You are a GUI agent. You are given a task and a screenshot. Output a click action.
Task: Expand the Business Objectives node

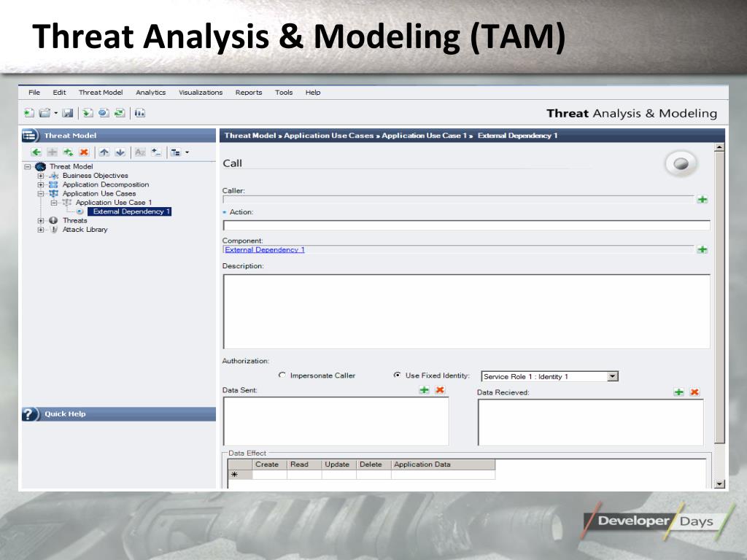[x=41, y=176]
